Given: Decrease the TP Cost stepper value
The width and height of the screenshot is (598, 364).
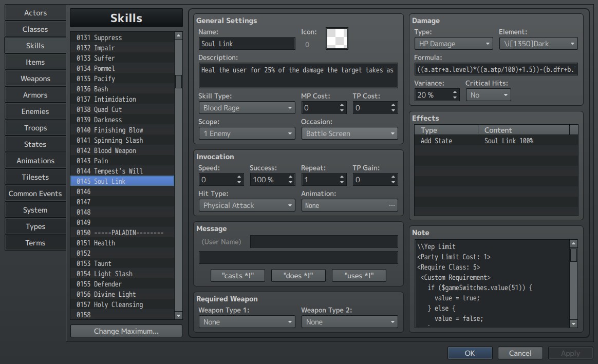Looking at the screenshot, I should tap(393, 110).
